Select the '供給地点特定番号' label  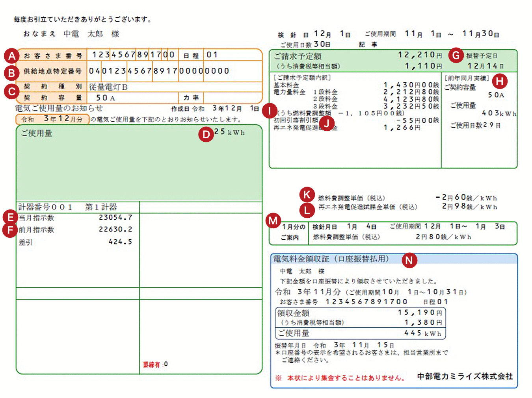(53, 71)
